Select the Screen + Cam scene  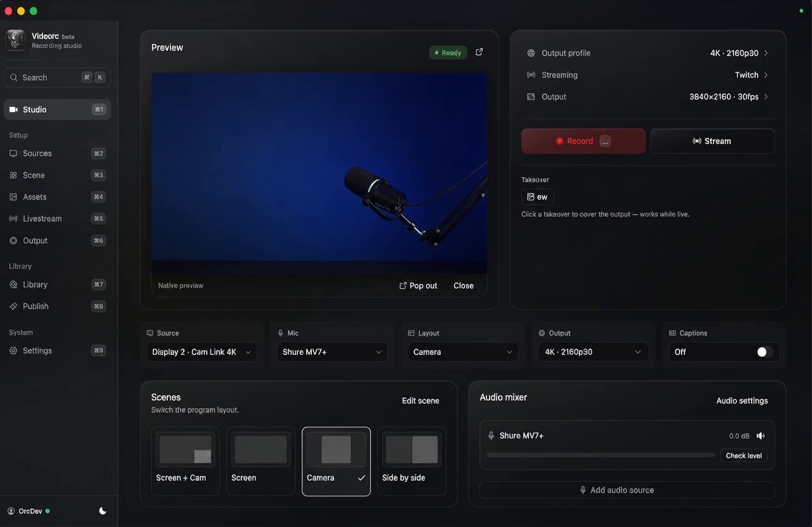(185, 461)
